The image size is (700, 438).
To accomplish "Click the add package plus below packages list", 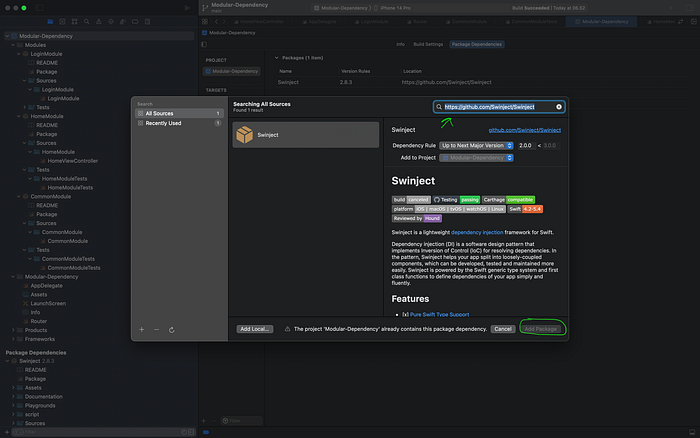I will click(204, 421).
